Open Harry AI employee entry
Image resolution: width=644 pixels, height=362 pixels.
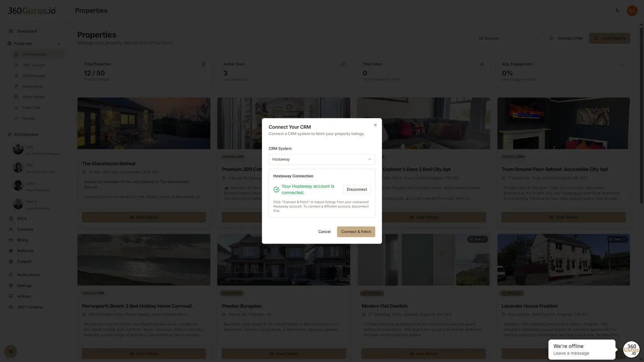36,204
